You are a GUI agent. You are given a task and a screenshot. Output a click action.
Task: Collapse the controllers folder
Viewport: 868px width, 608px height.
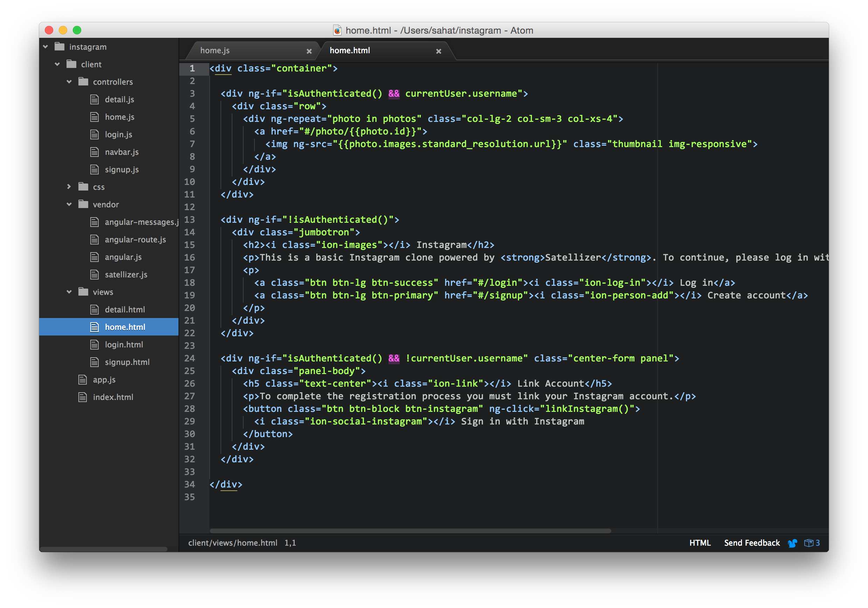[69, 82]
